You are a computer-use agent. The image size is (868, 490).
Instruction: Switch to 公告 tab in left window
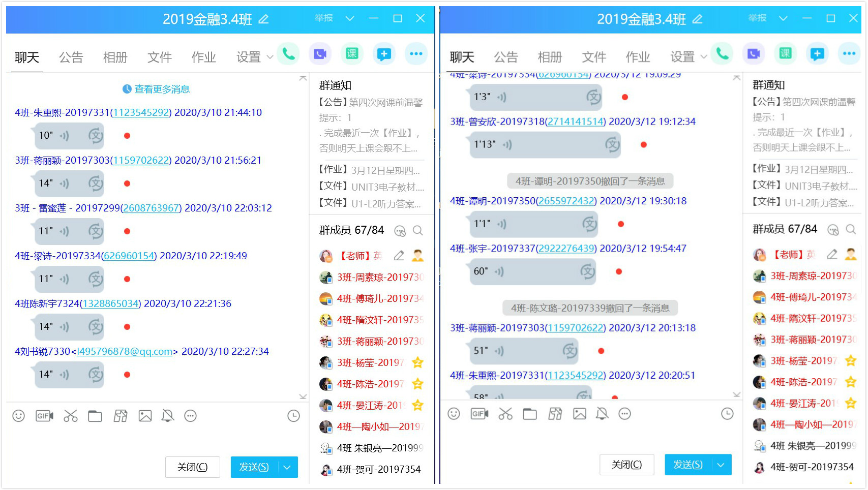71,57
